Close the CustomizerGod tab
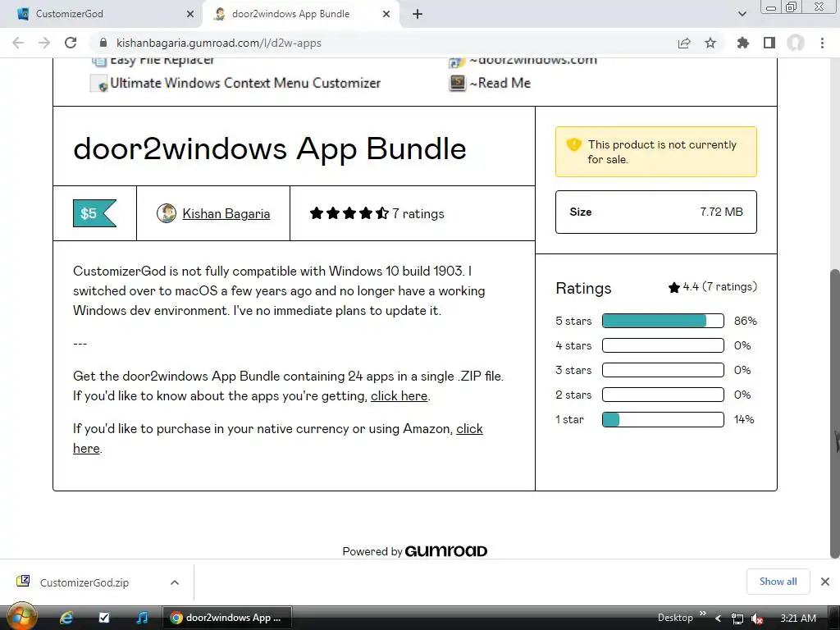Viewport: 840px width, 630px height. click(x=190, y=14)
